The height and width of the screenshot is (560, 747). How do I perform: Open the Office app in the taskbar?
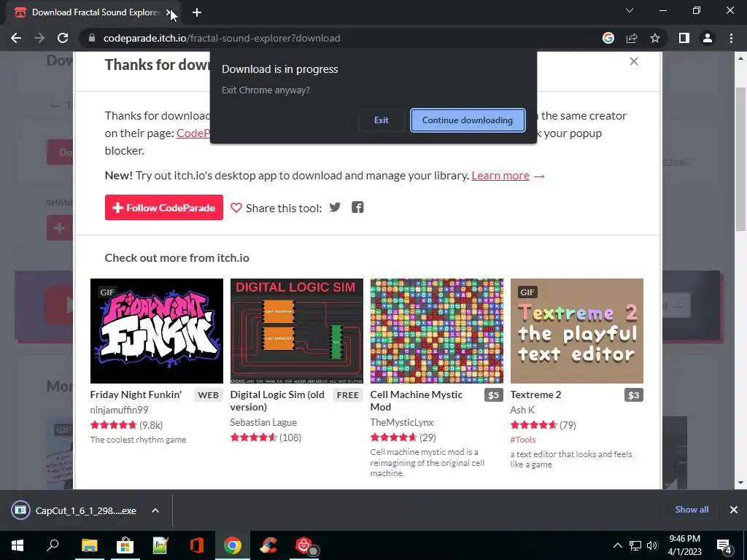[197, 545]
